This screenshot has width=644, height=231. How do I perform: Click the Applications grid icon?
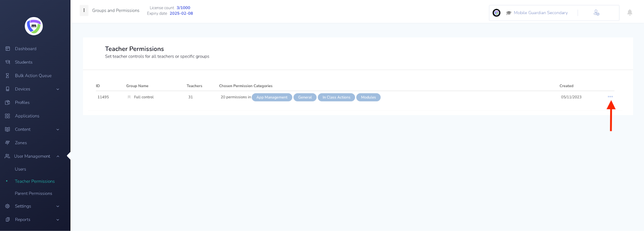[7, 116]
